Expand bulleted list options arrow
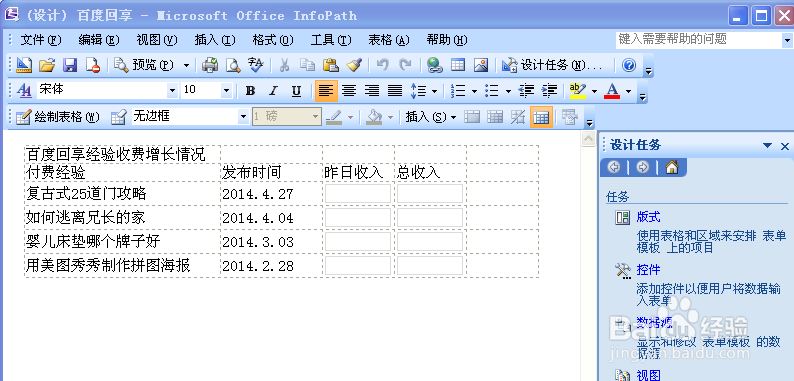The width and height of the screenshot is (794, 381). pos(508,91)
